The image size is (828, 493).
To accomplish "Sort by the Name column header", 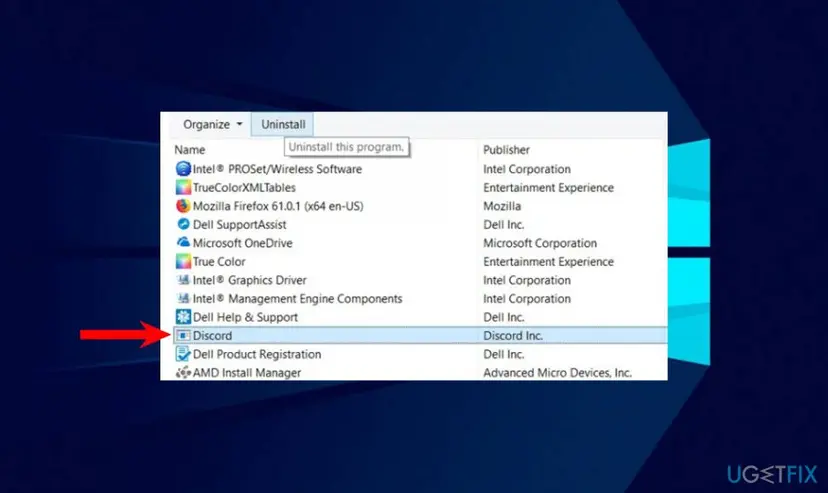I will pos(190,150).
